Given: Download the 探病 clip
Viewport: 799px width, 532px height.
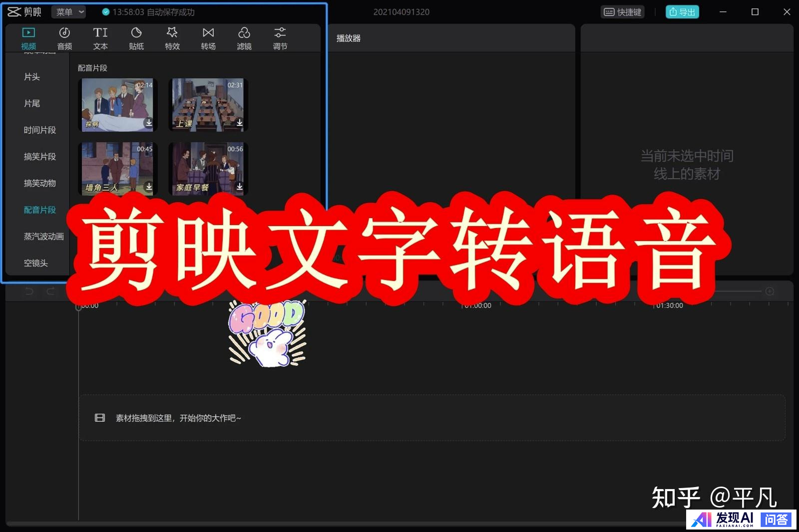Looking at the screenshot, I should click(149, 122).
